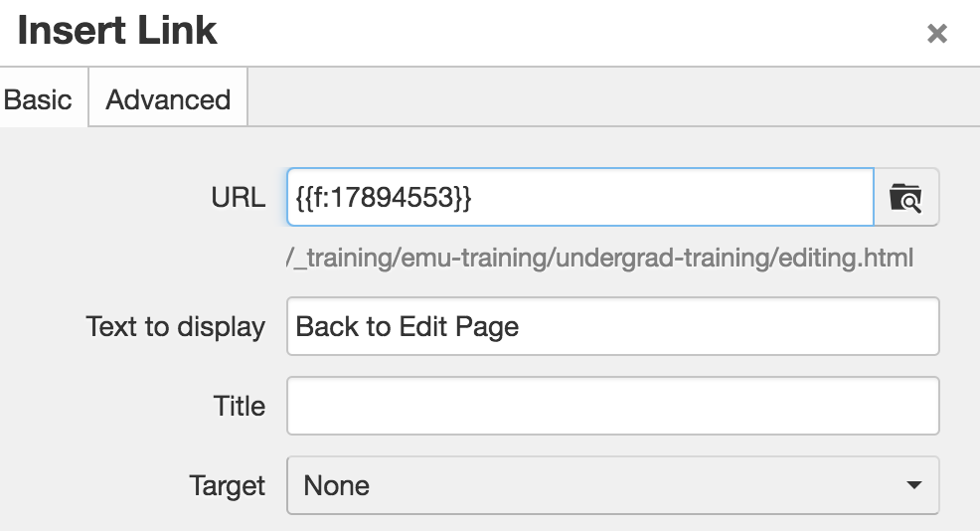Click the {{f:17894553}} dependency tag text

(x=384, y=197)
